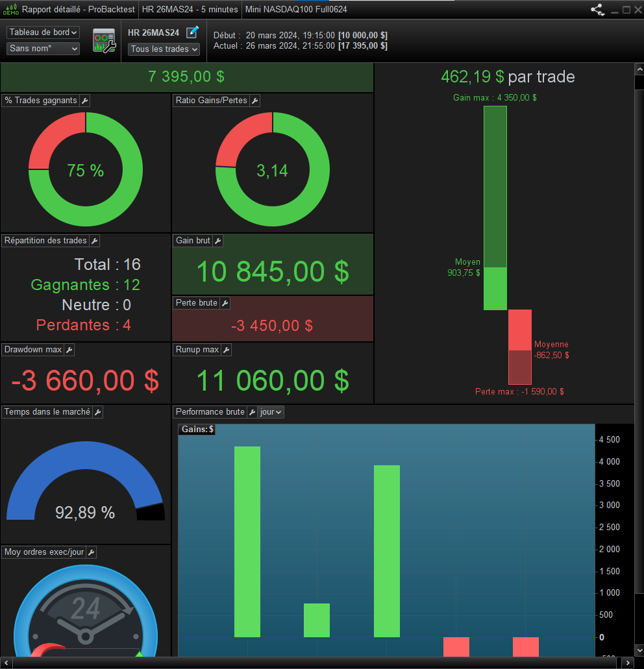
Task: Click the 4 500 axis value
Action: pyautogui.click(x=610, y=439)
